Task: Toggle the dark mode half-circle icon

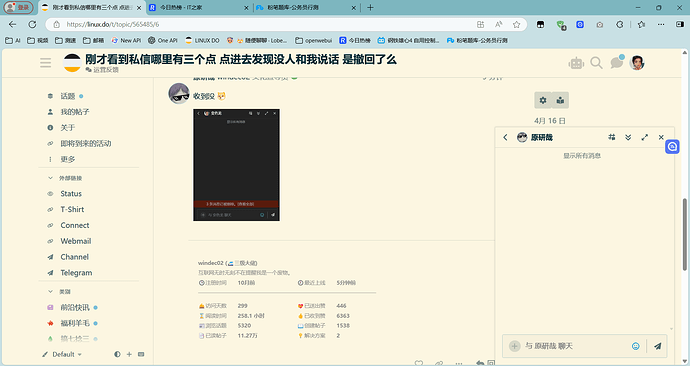Action: coord(117,354)
